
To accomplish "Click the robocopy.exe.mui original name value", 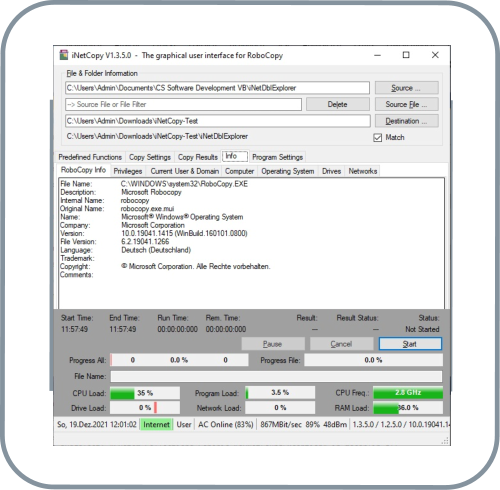I will tap(147, 209).
